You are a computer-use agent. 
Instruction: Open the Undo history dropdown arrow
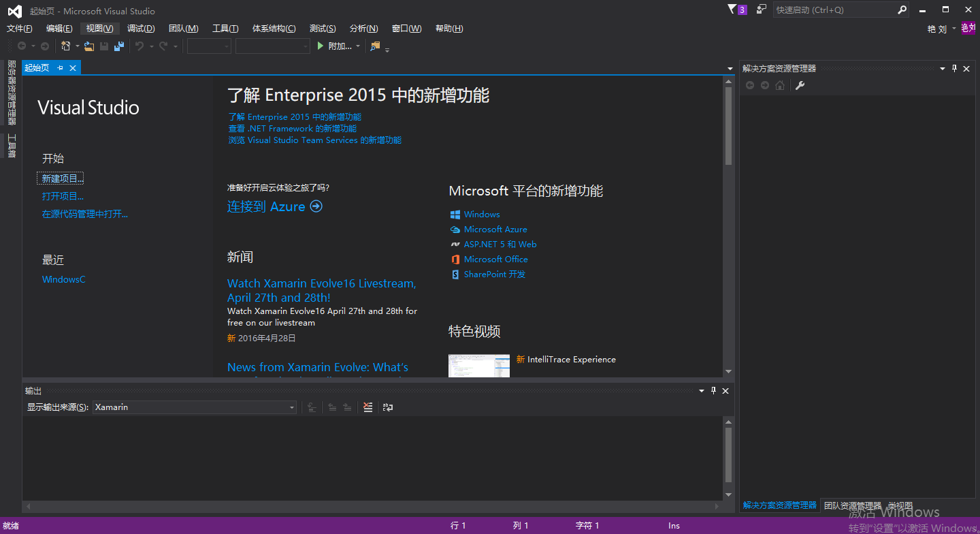click(151, 46)
